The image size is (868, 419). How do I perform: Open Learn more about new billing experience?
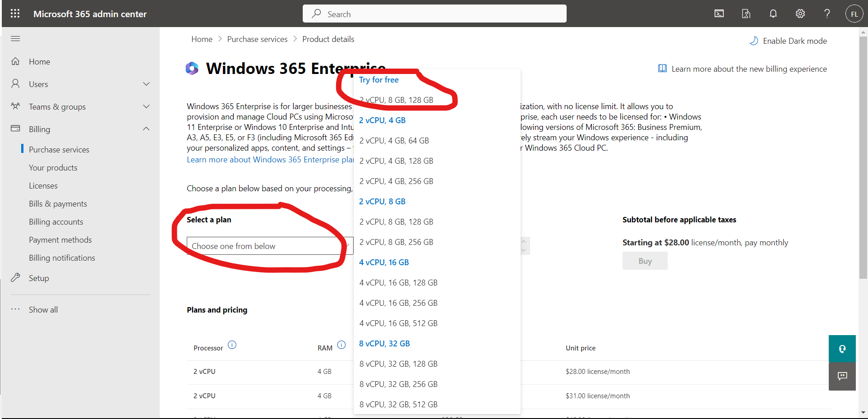point(748,69)
